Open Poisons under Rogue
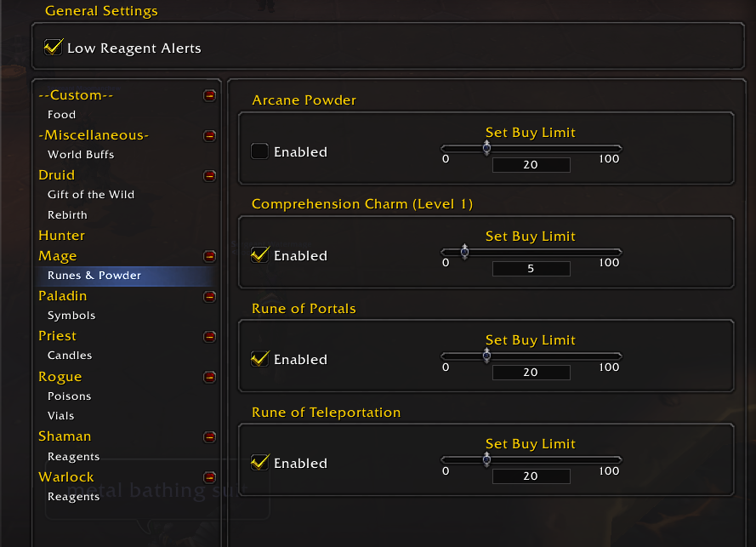This screenshot has height=547, width=756. [x=70, y=396]
